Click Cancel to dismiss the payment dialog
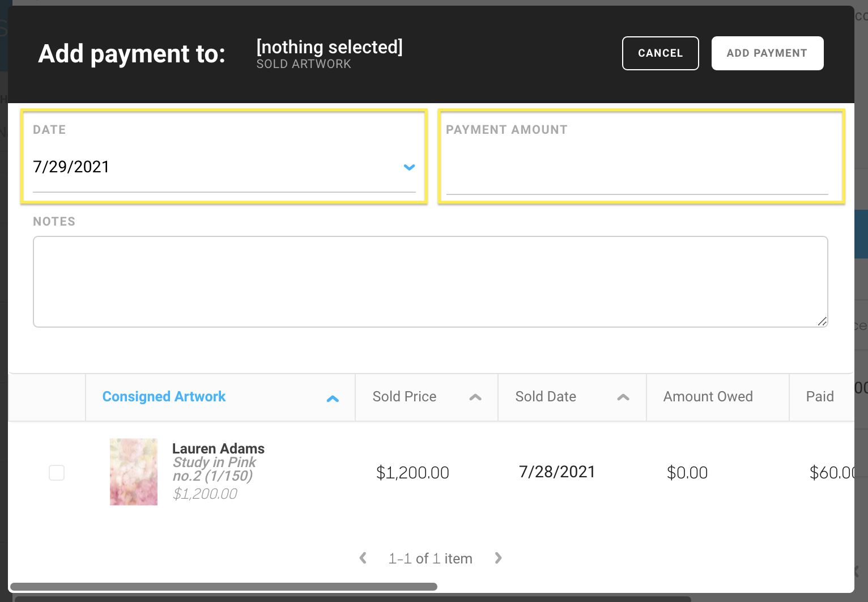 pos(660,53)
